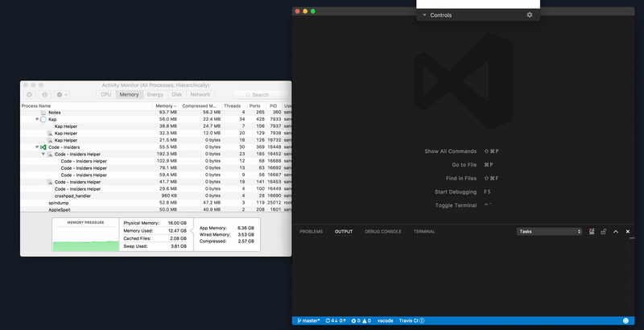The width and height of the screenshot is (644, 330).
Task: Click the Find in Files shortcut label
Action: 461,178
